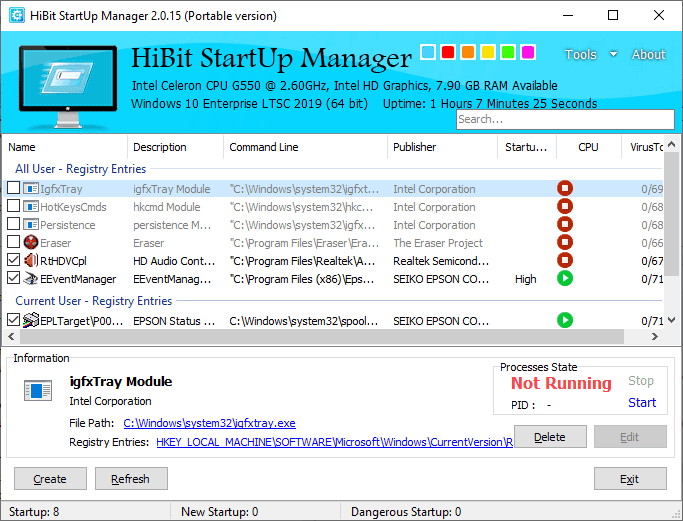Click the igfxTray Module icon in Information
This screenshot has width=683, height=521.
tap(38, 390)
